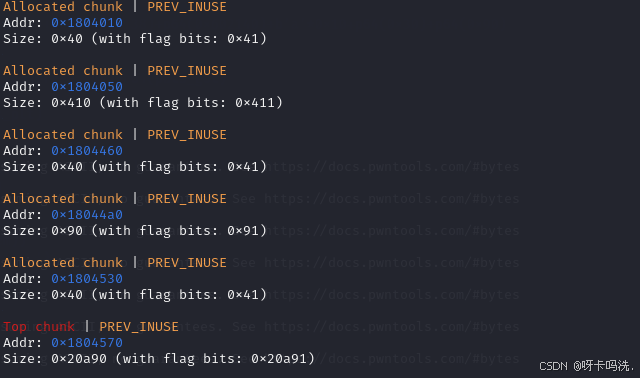Click the address 0x18044a0
This screenshot has width=640, height=378.
click(87, 215)
